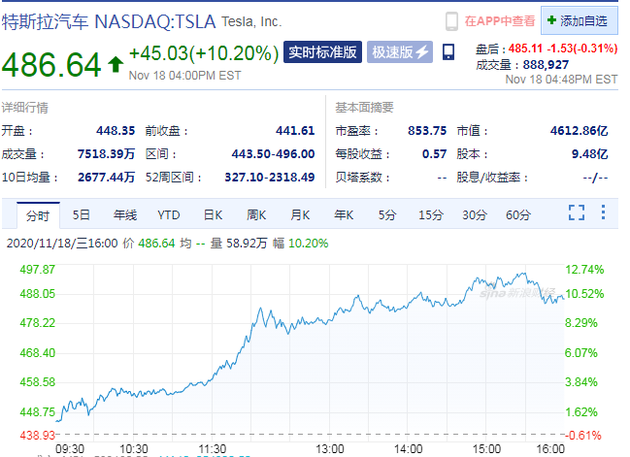The height and width of the screenshot is (457, 630).
Task: Switch chart to YTD view
Action: (168, 215)
